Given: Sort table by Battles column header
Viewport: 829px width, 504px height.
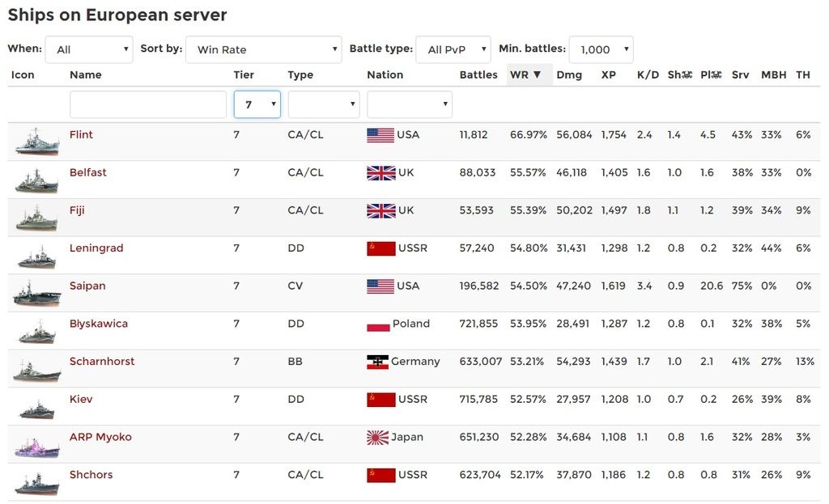Looking at the screenshot, I should [x=478, y=74].
